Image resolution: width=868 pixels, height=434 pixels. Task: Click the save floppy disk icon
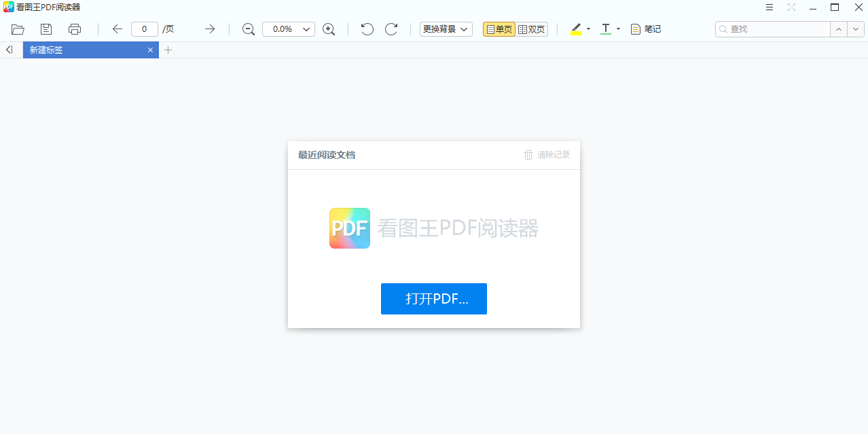(x=46, y=29)
